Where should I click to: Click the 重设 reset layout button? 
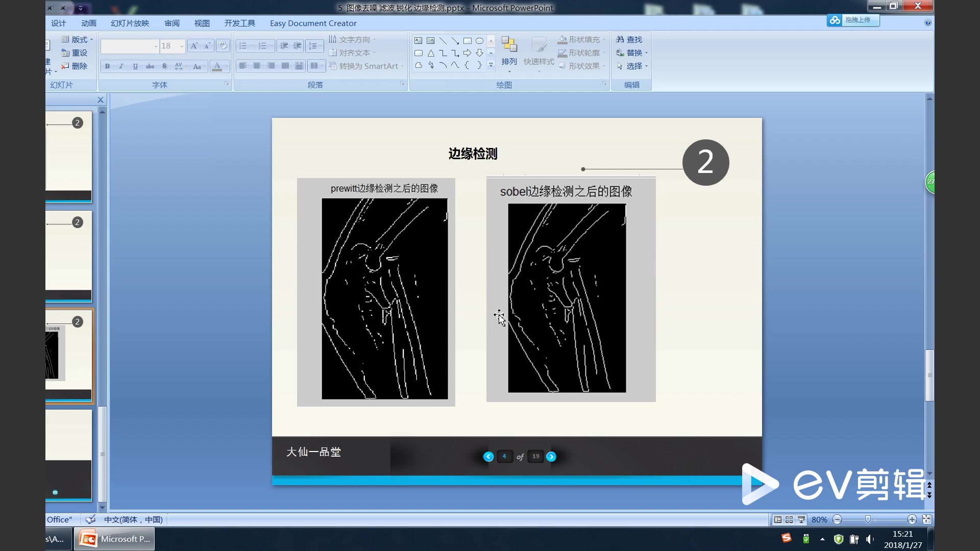point(75,53)
